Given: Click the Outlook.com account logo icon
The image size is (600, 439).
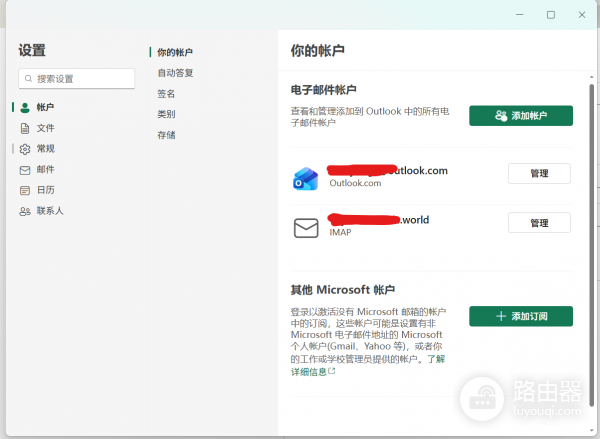Looking at the screenshot, I should 305,178.
